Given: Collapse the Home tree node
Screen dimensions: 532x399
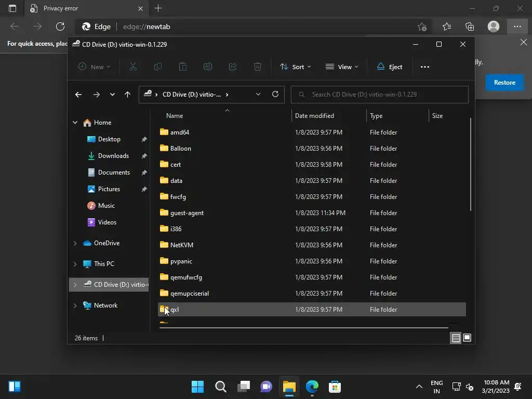Looking at the screenshot, I should [x=75, y=123].
